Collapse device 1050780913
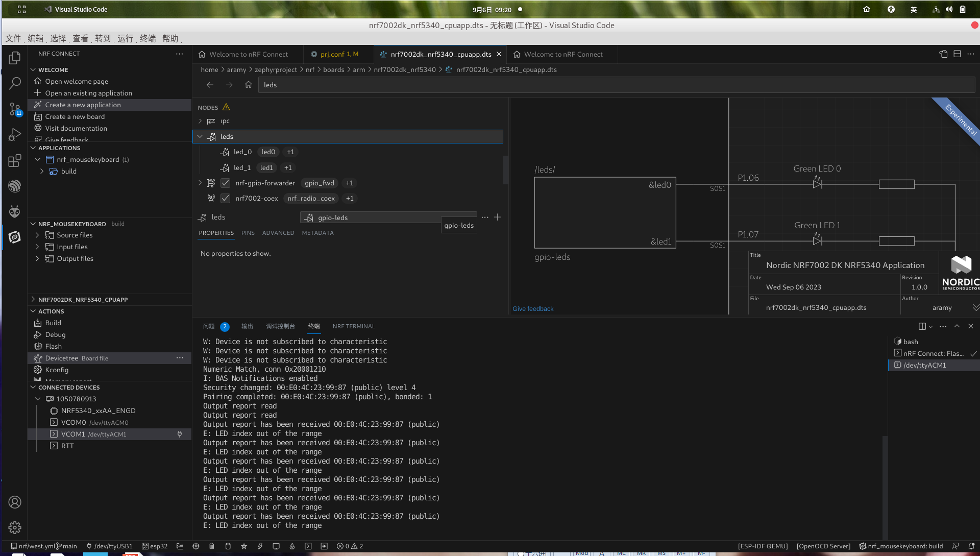Viewport: 980px width, 556px height. (x=38, y=399)
